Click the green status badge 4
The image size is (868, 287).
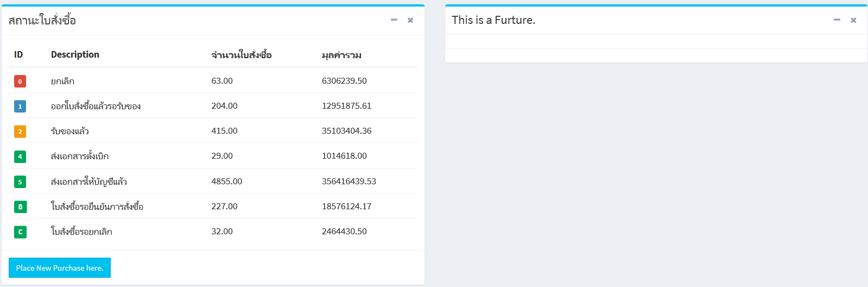point(20,157)
